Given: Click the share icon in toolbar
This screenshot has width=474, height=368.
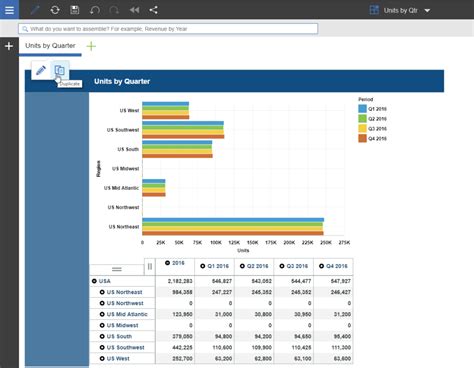Looking at the screenshot, I should coord(153,10).
